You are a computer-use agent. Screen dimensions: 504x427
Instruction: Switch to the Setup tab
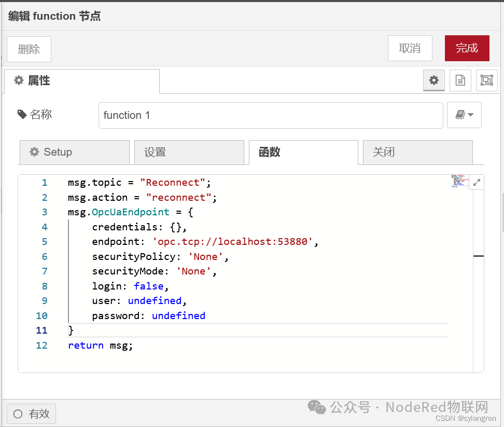point(74,152)
